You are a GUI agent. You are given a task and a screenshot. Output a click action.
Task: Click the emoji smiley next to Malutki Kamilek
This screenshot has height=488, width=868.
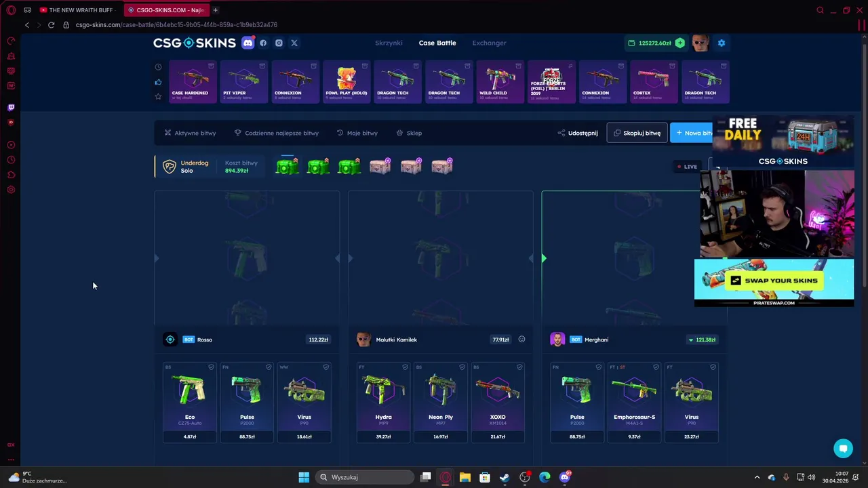521,339
